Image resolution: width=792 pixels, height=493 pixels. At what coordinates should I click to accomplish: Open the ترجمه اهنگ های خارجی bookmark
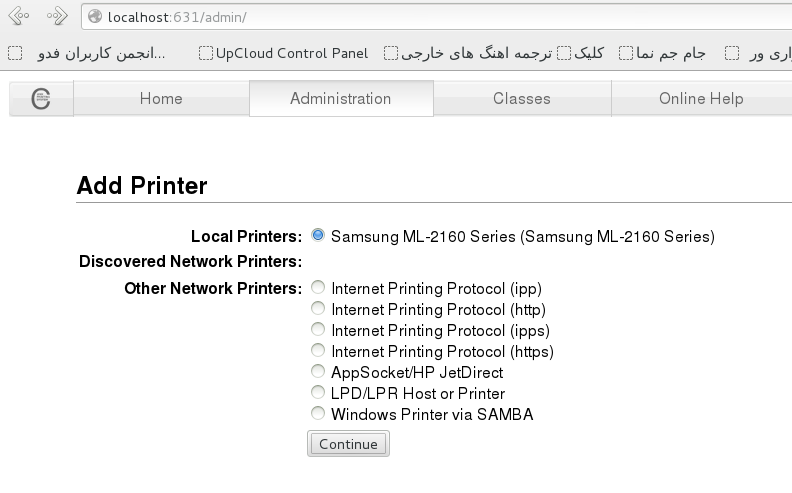point(468,53)
